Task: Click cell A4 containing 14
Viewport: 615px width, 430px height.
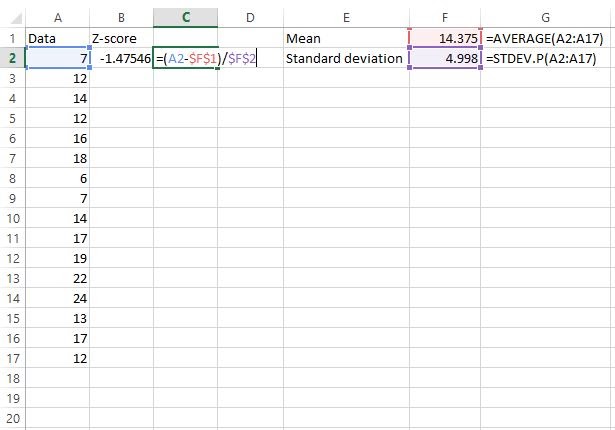Action: [x=58, y=98]
